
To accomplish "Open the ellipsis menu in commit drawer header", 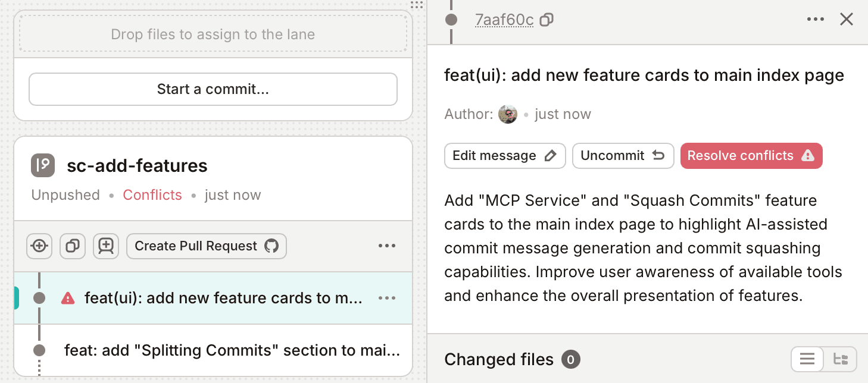I will [815, 19].
